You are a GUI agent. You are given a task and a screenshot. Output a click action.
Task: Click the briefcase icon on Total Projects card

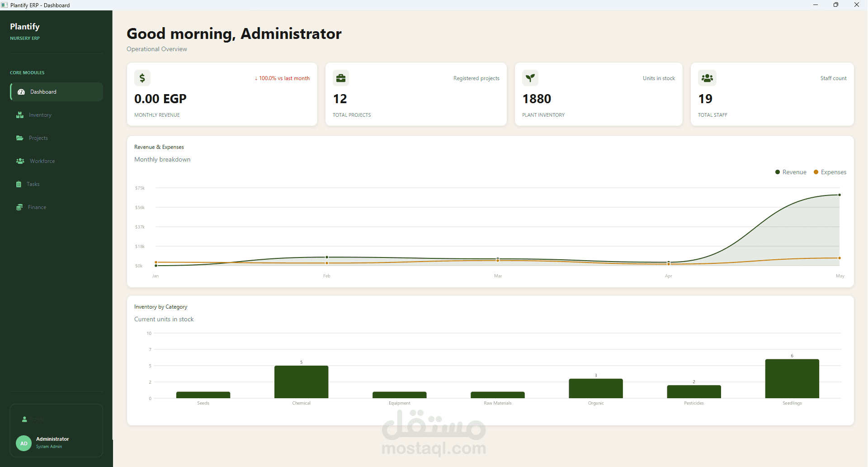[x=341, y=78]
